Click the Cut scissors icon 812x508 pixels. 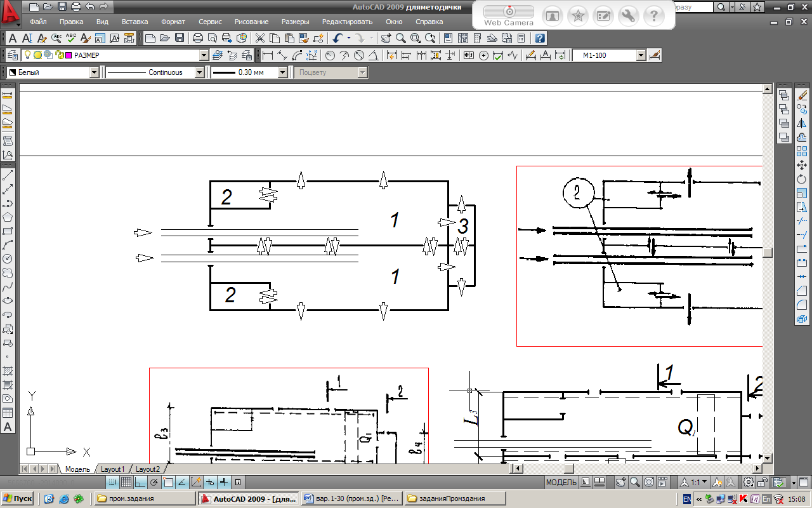260,38
